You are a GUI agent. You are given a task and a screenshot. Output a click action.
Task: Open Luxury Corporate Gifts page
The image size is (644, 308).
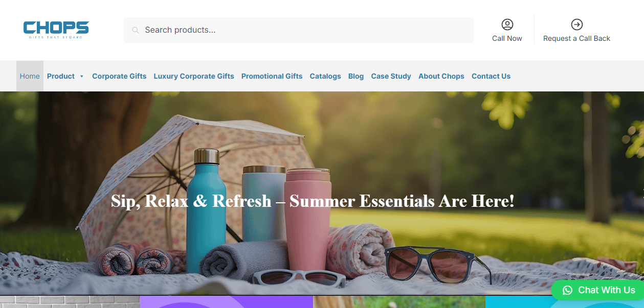pyautogui.click(x=194, y=76)
